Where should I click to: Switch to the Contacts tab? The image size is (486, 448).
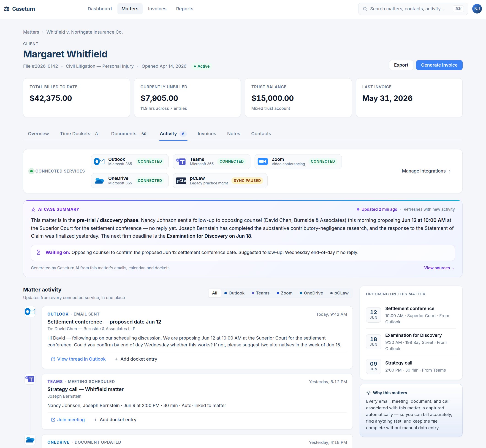[261, 134]
